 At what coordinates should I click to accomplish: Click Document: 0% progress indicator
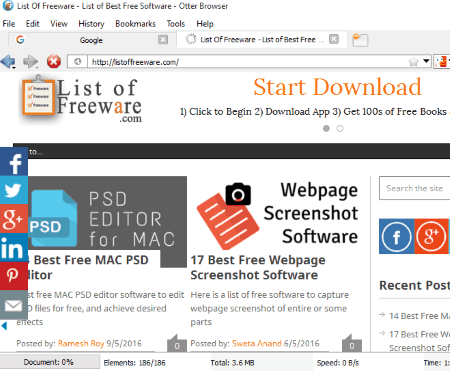(x=49, y=362)
